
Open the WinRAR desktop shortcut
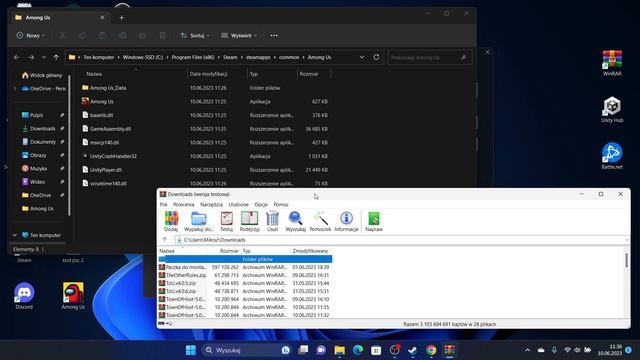[612, 63]
